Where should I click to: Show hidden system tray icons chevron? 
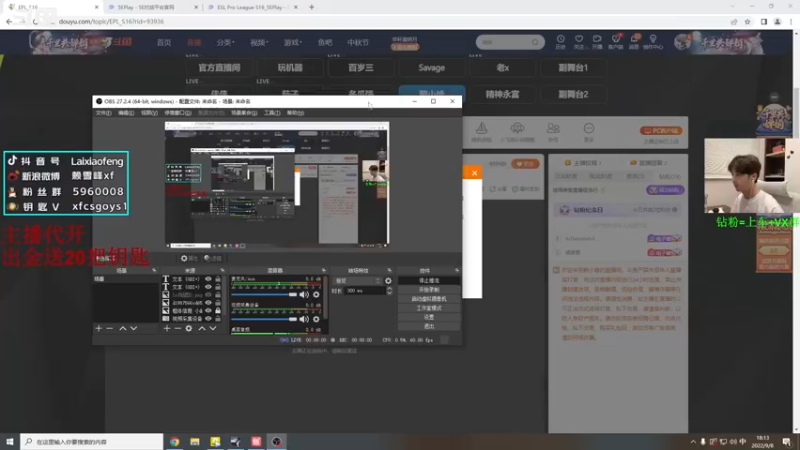693,442
